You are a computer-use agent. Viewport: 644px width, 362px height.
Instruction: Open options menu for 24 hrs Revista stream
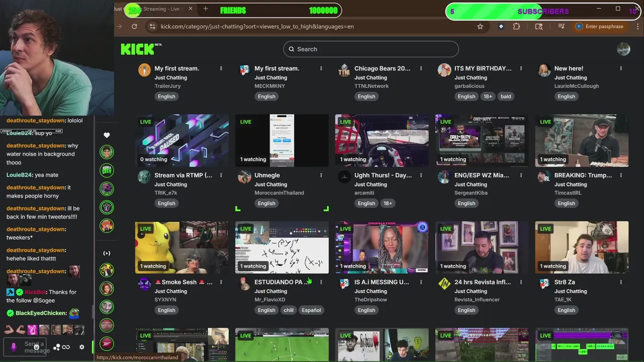pos(521,282)
